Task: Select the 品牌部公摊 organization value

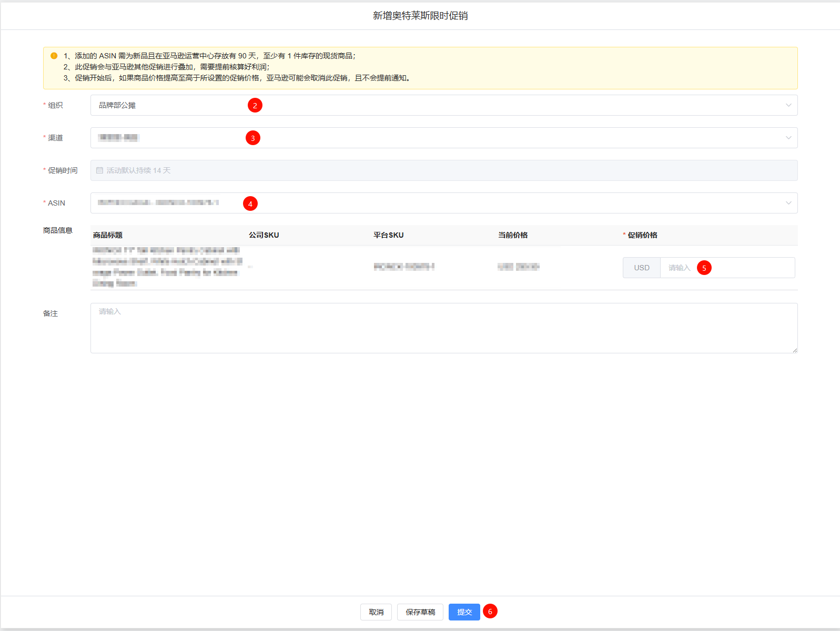Action: 117,105
